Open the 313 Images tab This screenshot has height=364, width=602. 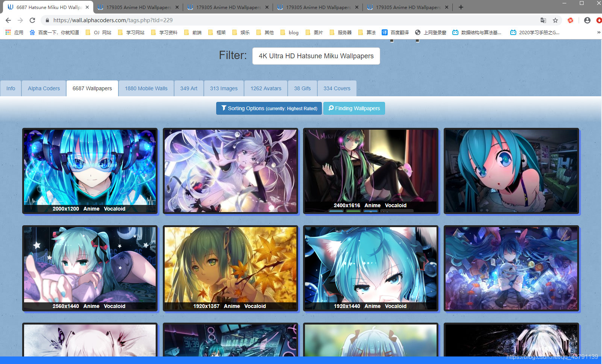(x=224, y=88)
